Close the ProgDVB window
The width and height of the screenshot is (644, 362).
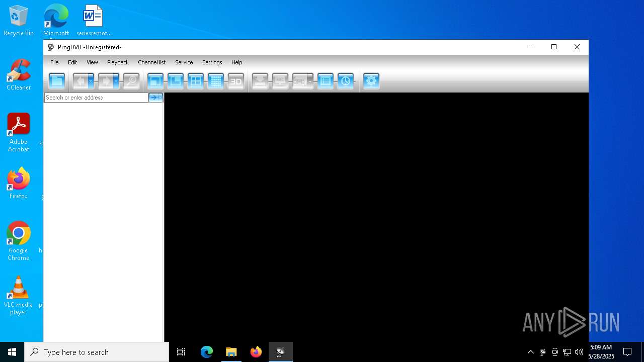point(577,47)
